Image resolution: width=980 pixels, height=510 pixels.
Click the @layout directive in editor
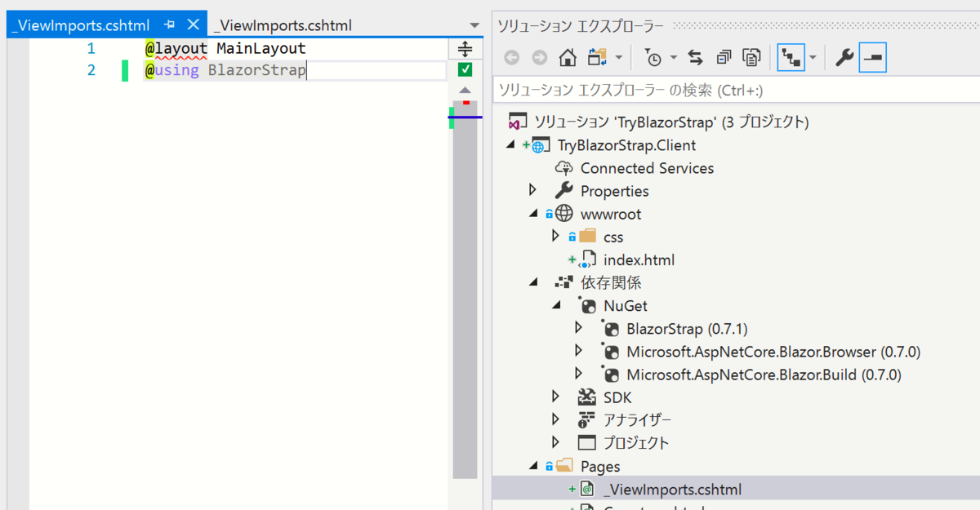(x=176, y=49)
